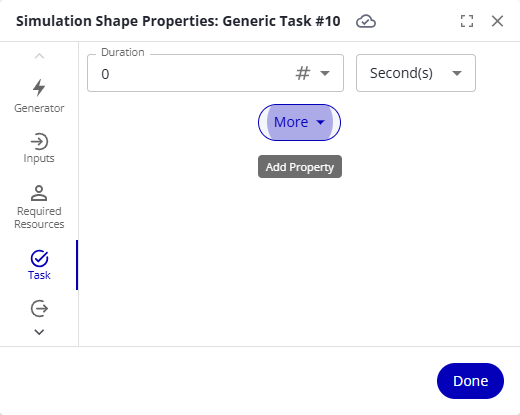This screenshot has width=520, height=415.
Task: Select the Task checkmark icon
Action: coord(39,258)
